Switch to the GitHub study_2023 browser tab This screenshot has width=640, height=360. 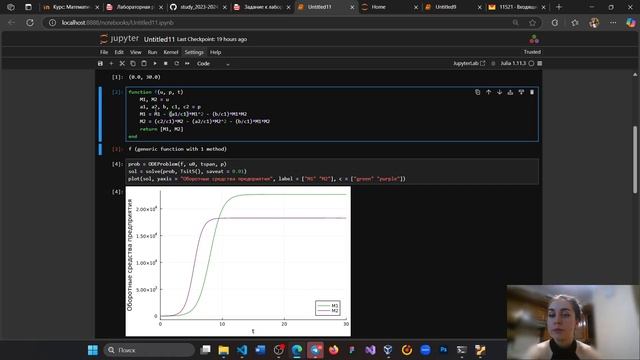198,7
